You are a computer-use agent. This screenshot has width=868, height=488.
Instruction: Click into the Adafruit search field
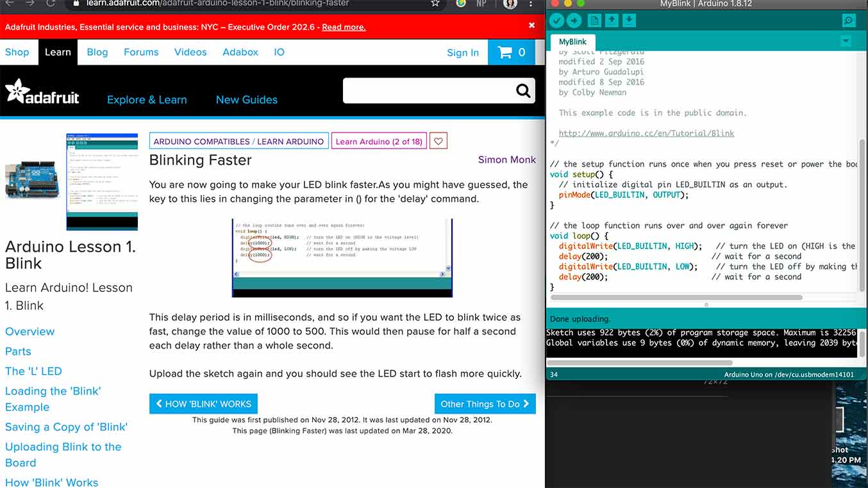click(x=430, y=91)
